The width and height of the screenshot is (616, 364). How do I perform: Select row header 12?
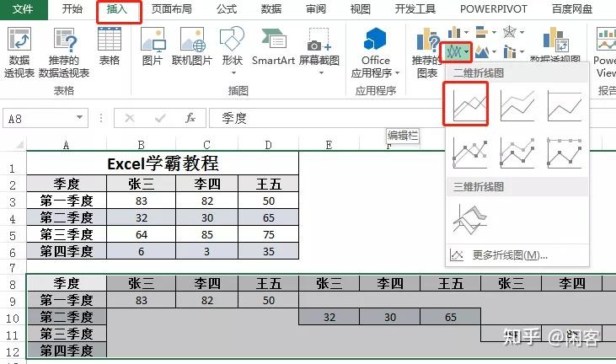(x=13, y=351)
